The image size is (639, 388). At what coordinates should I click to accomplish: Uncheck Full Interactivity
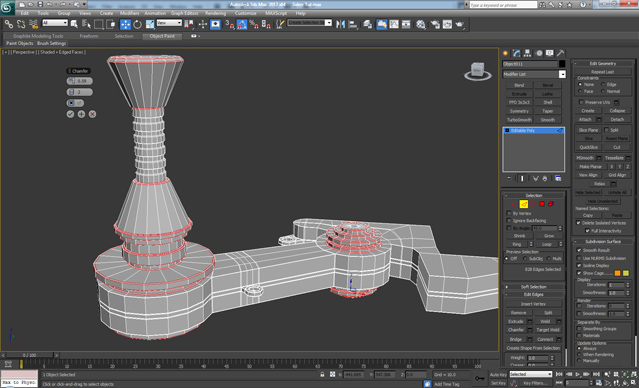pos(587,231)
